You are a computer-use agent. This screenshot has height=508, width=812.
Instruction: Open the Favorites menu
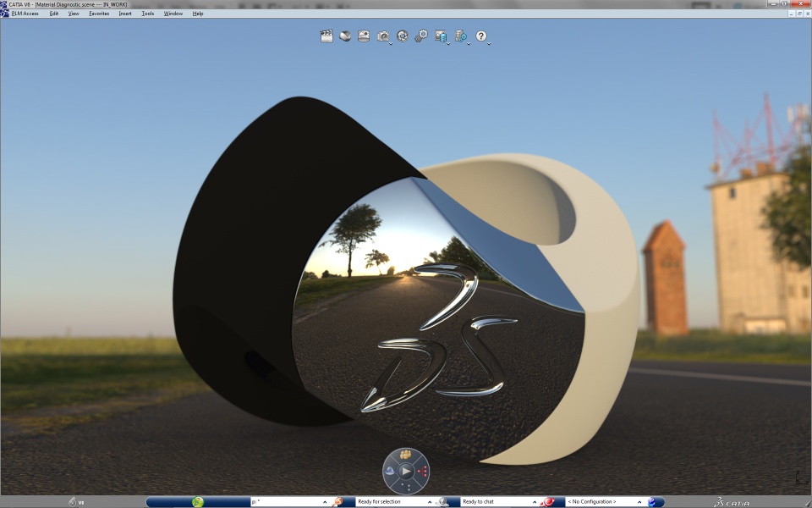pyautogui.click(x=99, y=14)
